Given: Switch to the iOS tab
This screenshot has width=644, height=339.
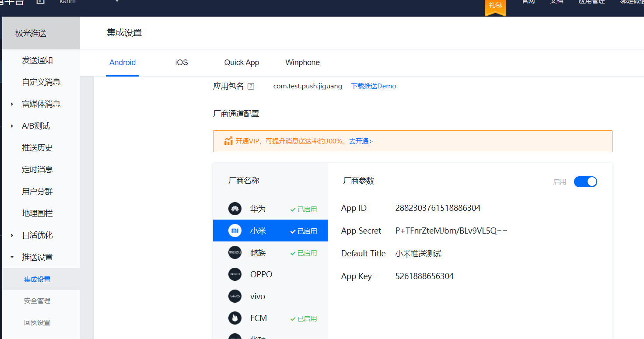Looking at the screenshot, I should tap(182, 63).
